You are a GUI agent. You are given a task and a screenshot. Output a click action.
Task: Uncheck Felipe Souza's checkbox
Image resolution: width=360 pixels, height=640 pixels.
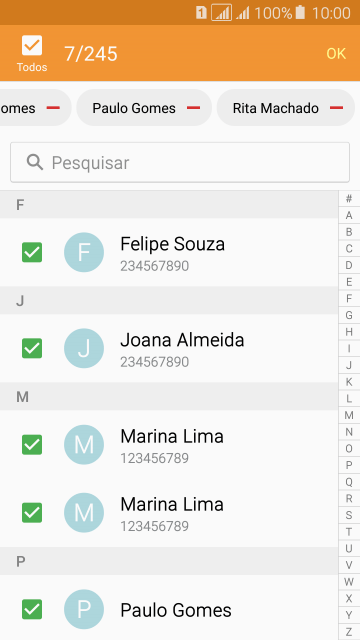[32, 252]
